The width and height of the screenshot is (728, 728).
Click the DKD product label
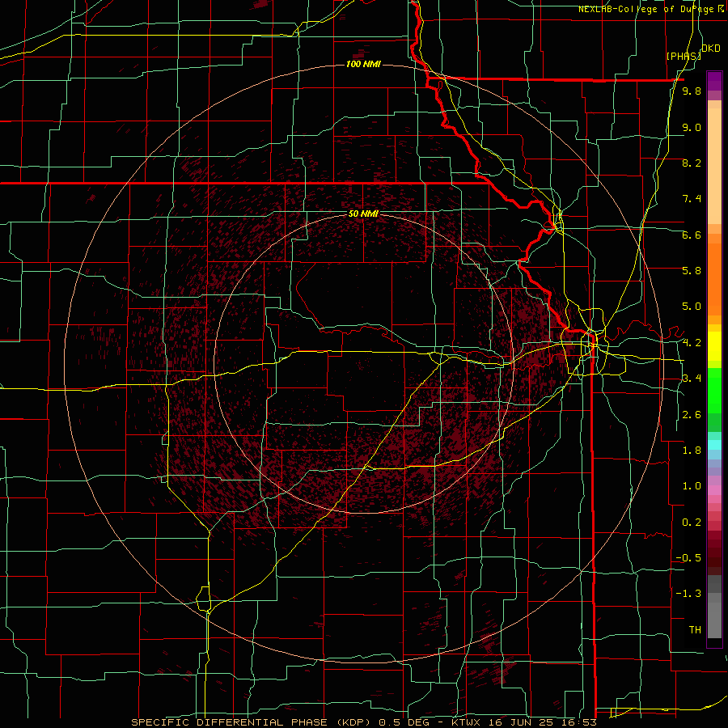[711, 49]
